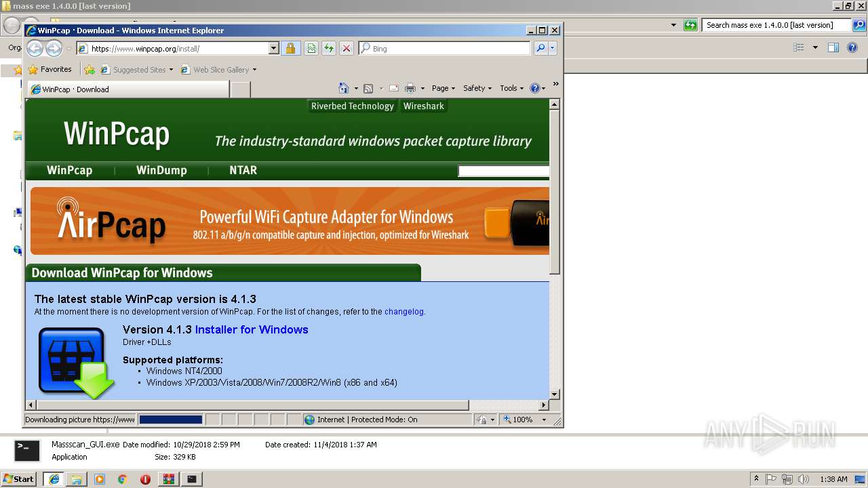Open the Page menu
This screenshot has width=868, height=488.
click(443, 88)
